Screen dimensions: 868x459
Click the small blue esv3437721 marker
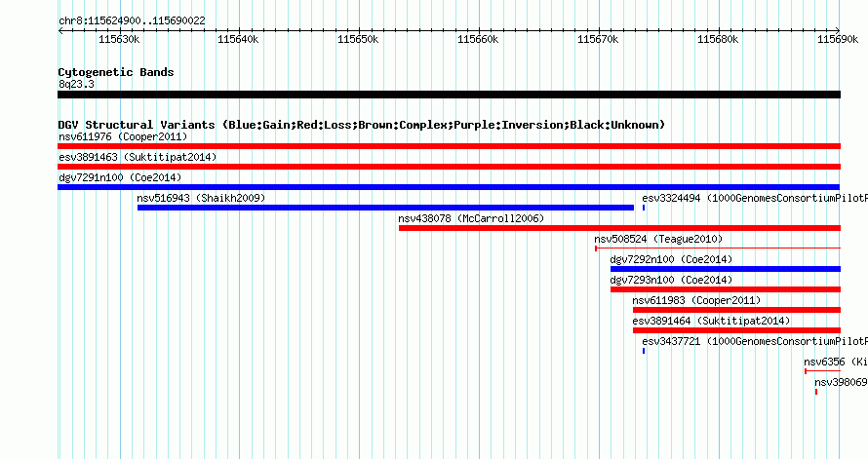tap(644, 351)
